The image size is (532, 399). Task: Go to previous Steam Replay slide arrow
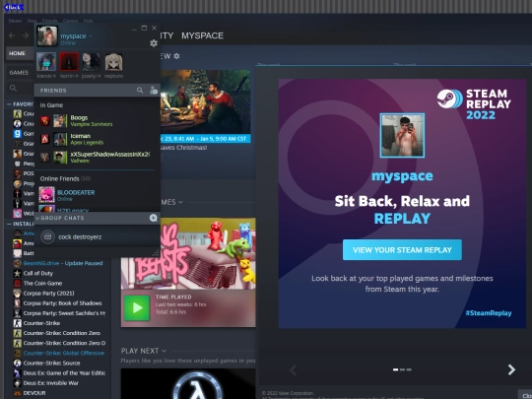pyautogui.click(x=294, y=369)
